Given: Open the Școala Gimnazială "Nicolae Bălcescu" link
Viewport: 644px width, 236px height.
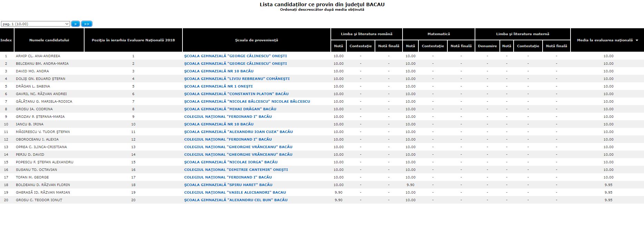Looking at the screenshot, I should (247, 102).
